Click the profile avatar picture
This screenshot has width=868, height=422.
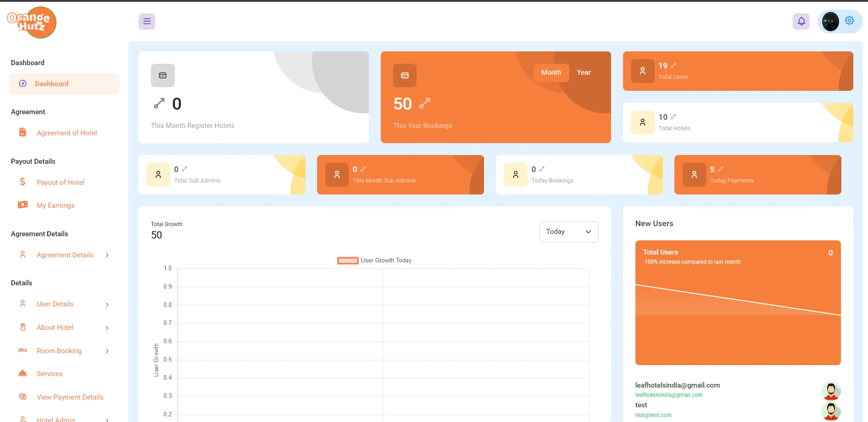[x=830, y=22]
